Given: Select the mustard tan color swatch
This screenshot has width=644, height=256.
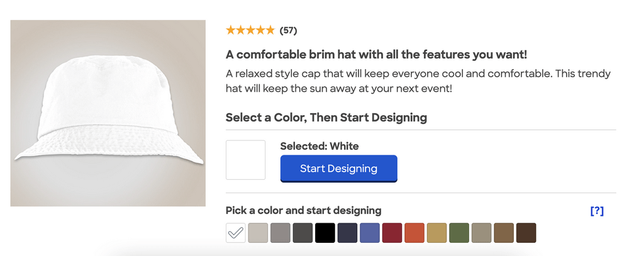Looking at the screenshot, I should click(436, 233).
